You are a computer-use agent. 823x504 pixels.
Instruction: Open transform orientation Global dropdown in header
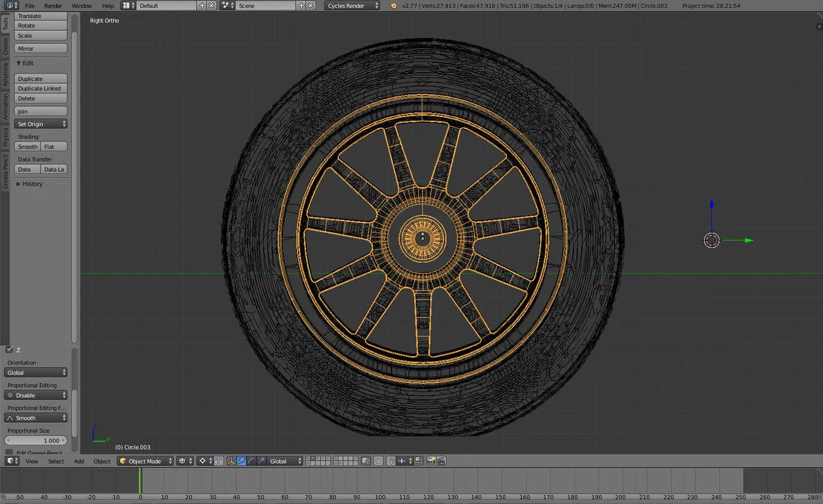coord(284,461)
